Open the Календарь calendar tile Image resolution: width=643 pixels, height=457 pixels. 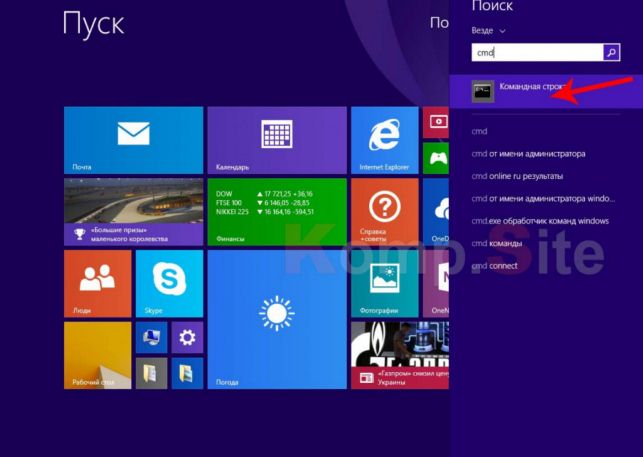[277, 140]
